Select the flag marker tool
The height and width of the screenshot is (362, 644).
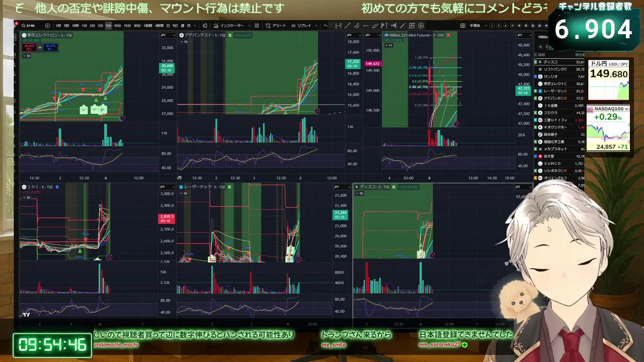click(384, 26)
